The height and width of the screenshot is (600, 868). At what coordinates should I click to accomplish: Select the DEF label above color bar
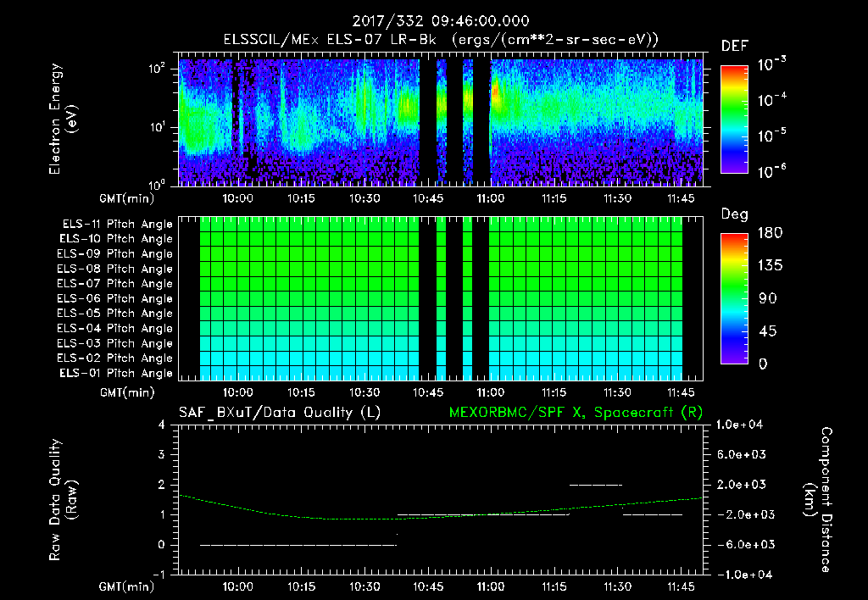click(734, 47)
